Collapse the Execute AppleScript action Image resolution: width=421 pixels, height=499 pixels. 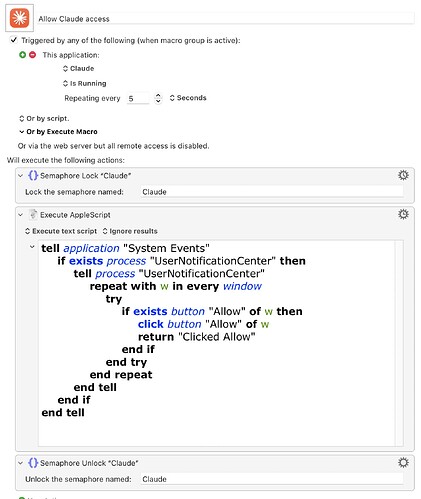pos(21,215)
